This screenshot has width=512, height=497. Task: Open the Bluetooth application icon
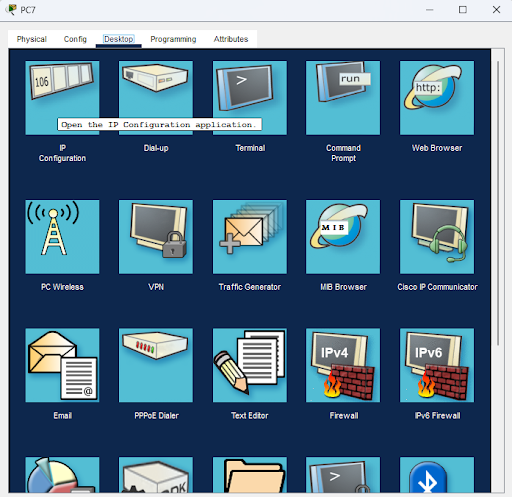(x=437, y=475)
